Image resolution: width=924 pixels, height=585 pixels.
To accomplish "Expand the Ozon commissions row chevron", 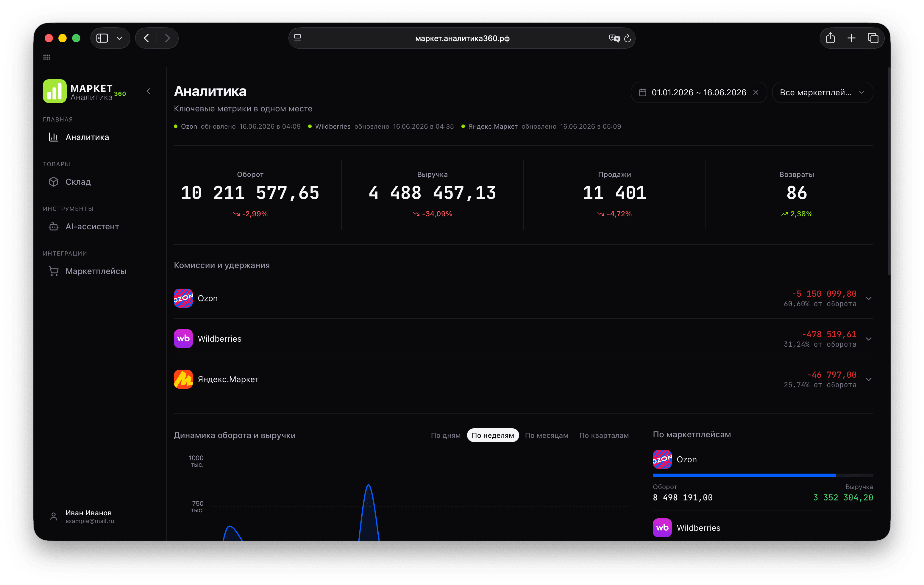I will point(869,298).
